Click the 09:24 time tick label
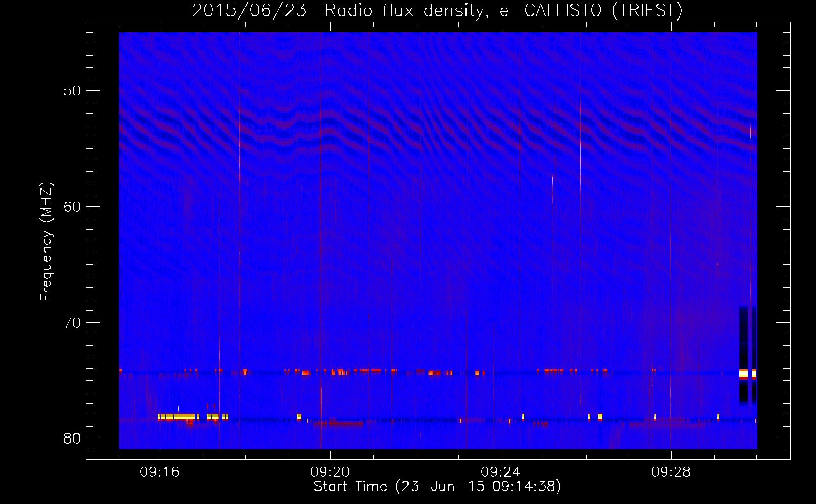The width and height of the screenshot is (816, 504). pyautogui.click(x=501, y=472)
